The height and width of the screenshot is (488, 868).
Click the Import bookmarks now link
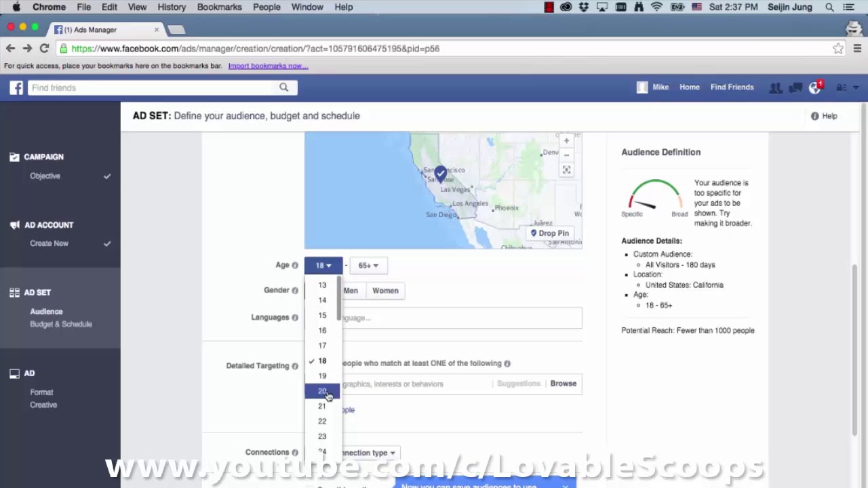pyautogui.click(x=268, y=66)
